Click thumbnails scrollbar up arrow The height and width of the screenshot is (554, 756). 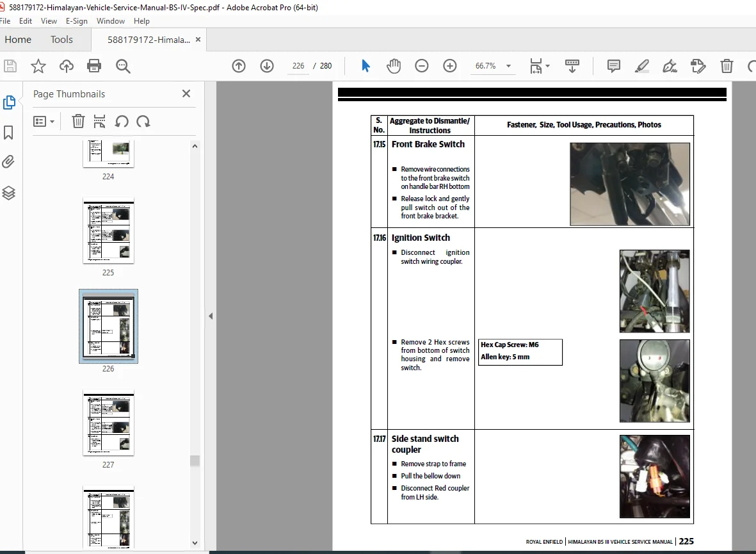pos(195,146)
